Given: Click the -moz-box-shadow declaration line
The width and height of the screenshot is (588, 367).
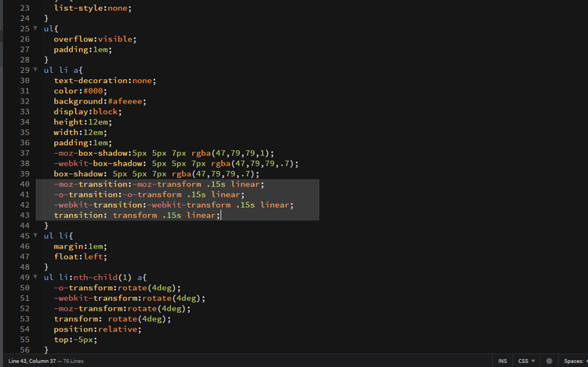Looking at the screenshot, I should pyautogui.click(x=164, y=153).
